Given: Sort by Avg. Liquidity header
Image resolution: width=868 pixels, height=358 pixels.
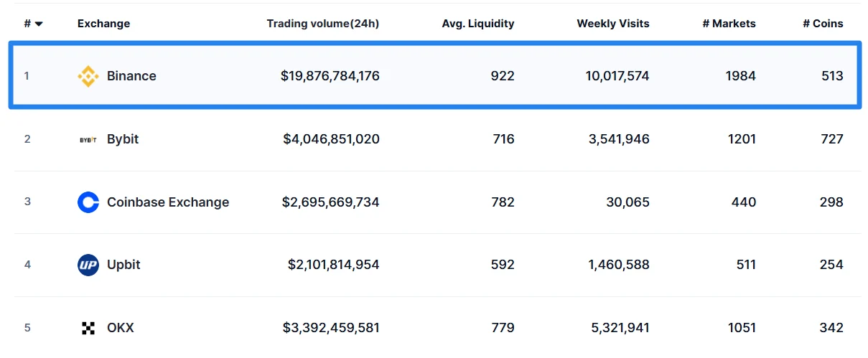Looking at the screenshot, I should tap(478, 24).
